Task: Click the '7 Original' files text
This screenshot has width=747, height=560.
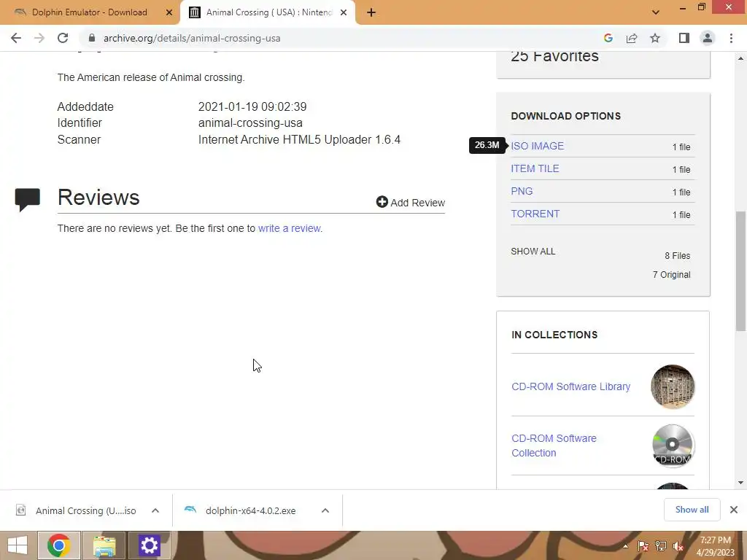Action: [671, 275]
